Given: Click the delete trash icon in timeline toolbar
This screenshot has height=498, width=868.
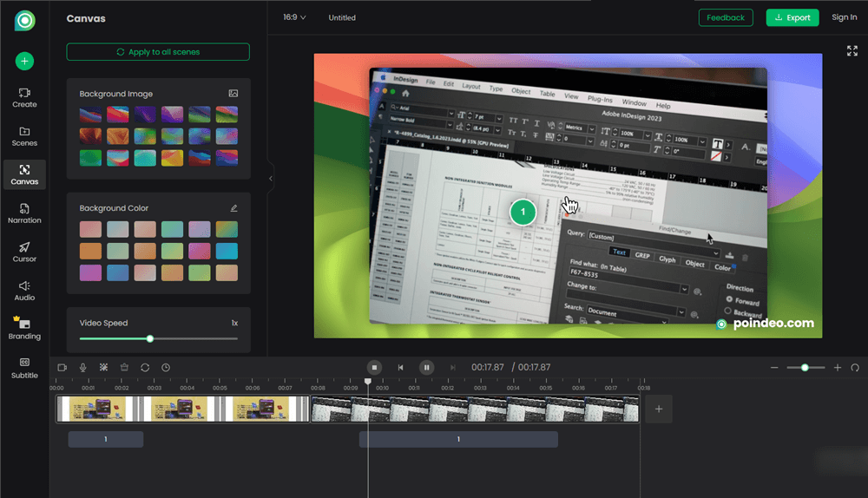Looking at the screenshot, I should tap(124, 368).
